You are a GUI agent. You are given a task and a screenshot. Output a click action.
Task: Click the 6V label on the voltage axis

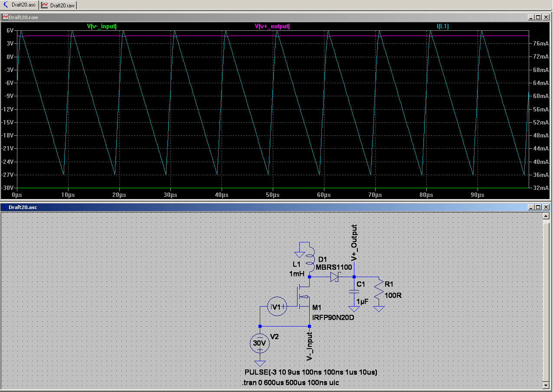[x=10, y=30]
